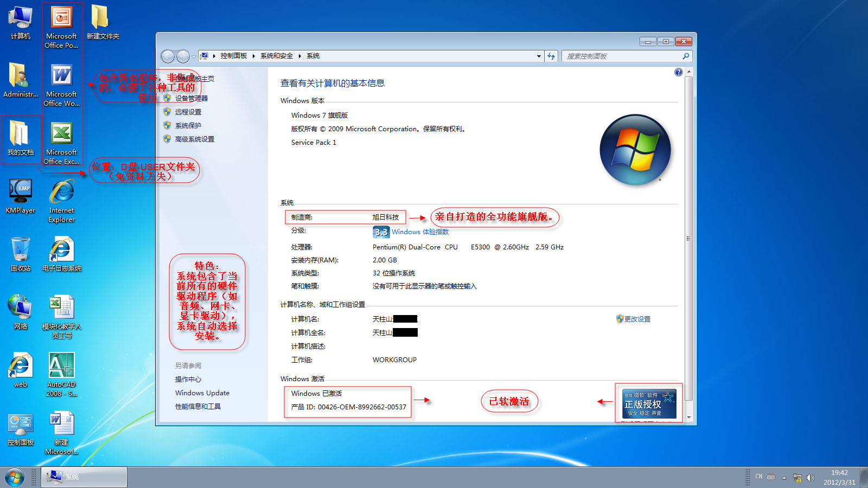
Task: Open the web shortcut icon
Action: point(21,370)
